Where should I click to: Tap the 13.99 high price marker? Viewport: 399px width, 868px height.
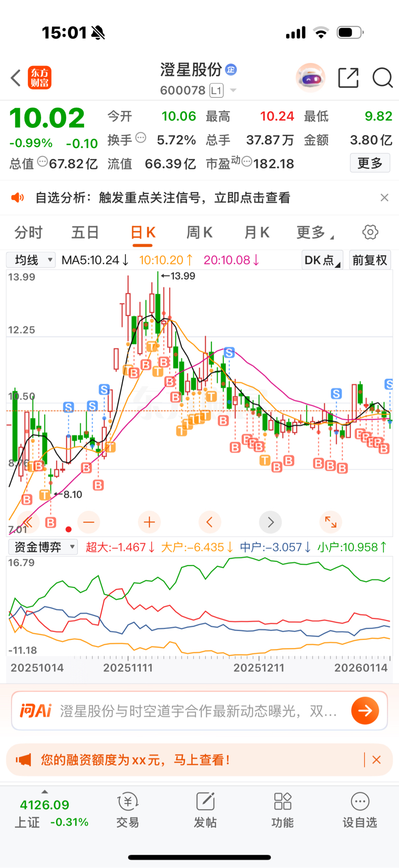(x=178, y=276)
